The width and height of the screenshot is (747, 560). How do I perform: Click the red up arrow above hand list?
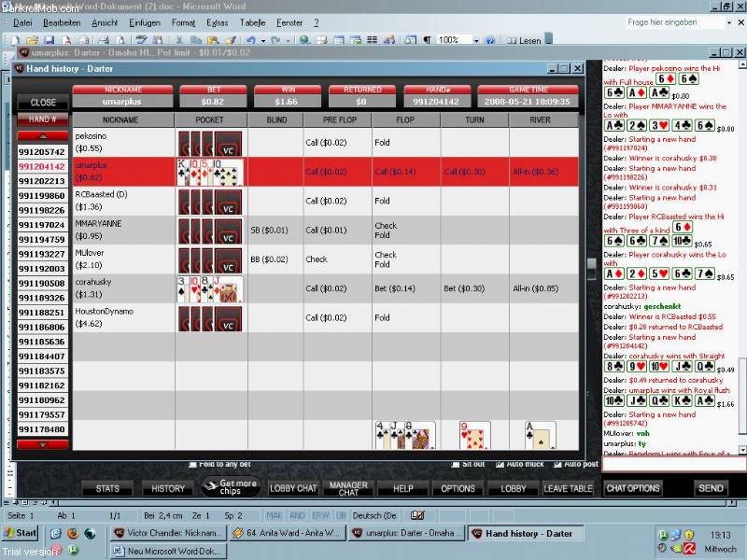pyautogui.click(x=43, y=136)
